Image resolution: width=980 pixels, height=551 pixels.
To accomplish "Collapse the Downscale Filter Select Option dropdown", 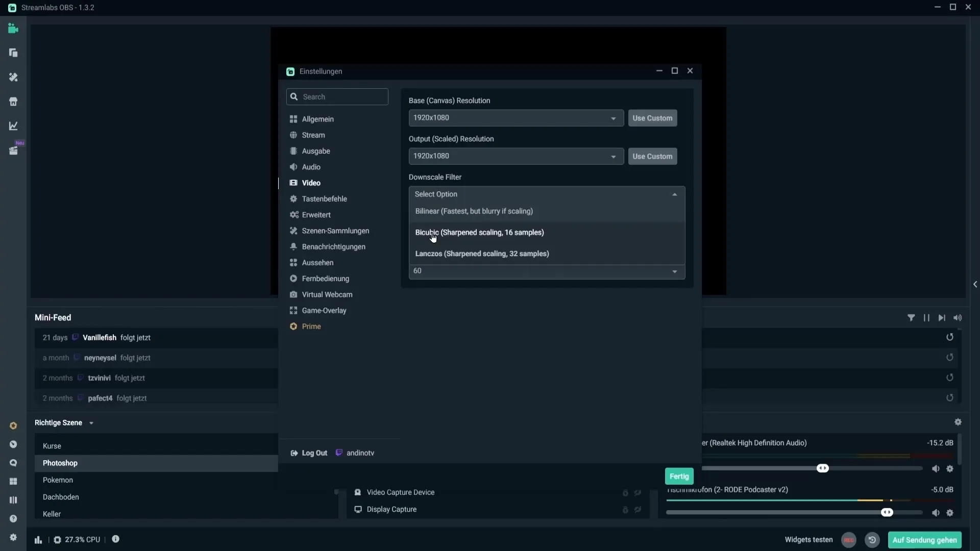I will [x=547, y=194].
